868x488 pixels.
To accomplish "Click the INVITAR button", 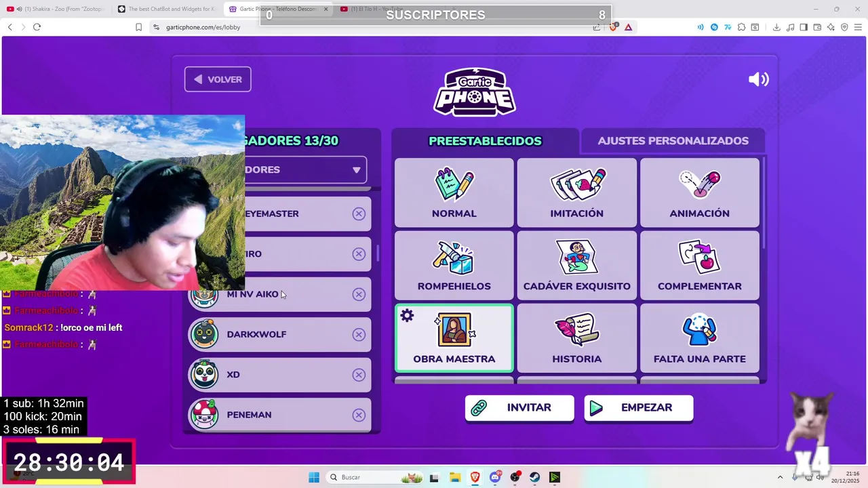I will pyautogui.click(x=519, y=408).
